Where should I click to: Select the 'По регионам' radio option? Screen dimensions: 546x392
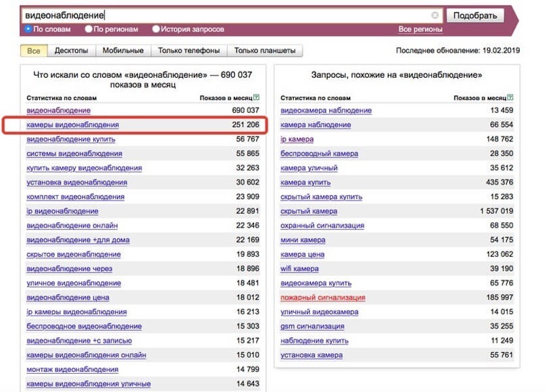click(x=88, y=29)
